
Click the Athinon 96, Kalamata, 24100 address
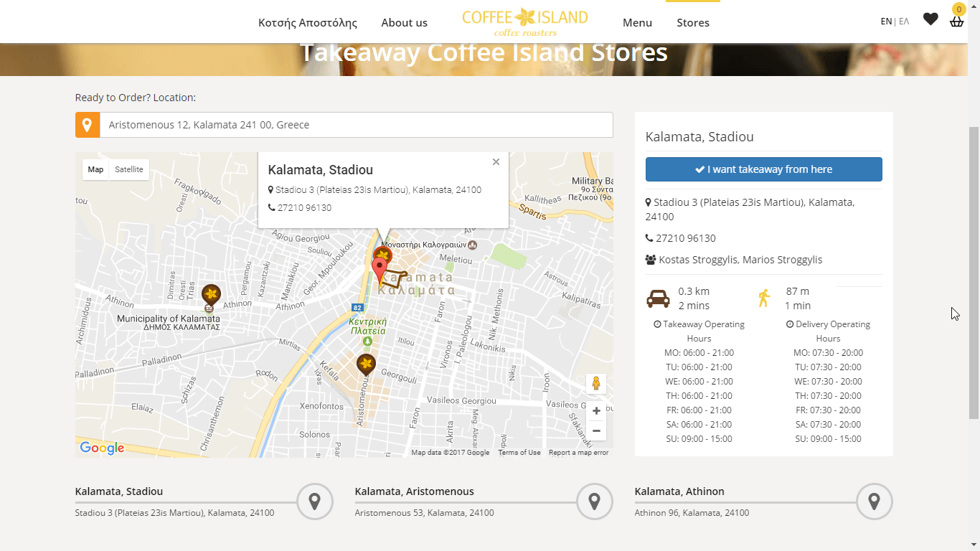coord(692,513)
